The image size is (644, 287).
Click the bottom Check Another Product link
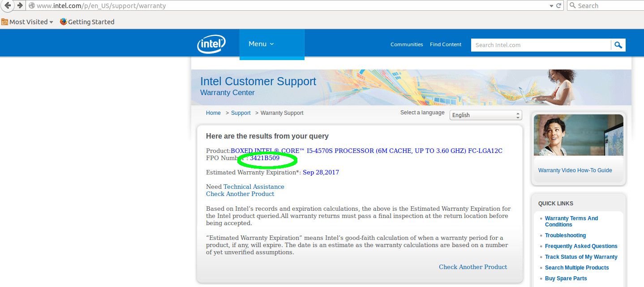pyautogui.click(x=473, y=267)
